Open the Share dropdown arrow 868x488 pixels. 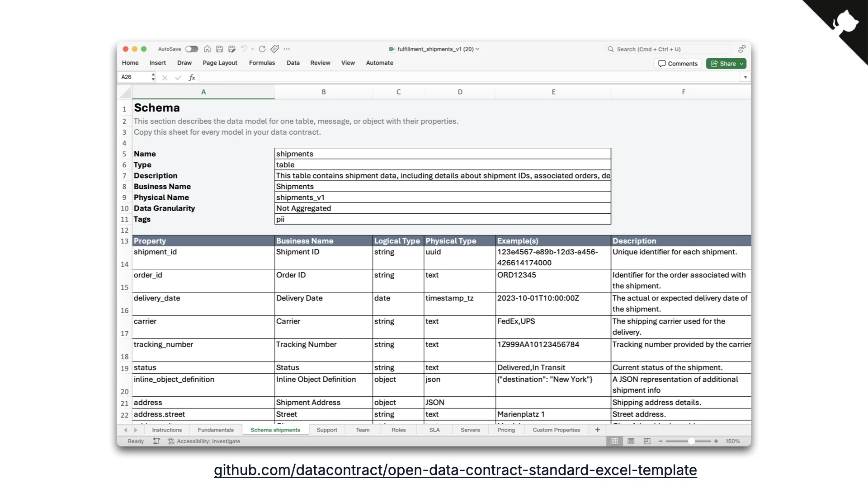click(741, 63)
